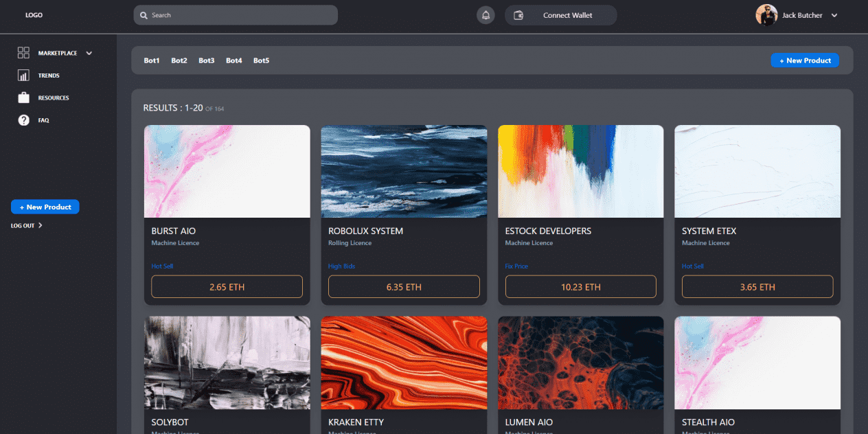Go to Trends in the sidebar
868x434 pixels.
pos(49,76)
